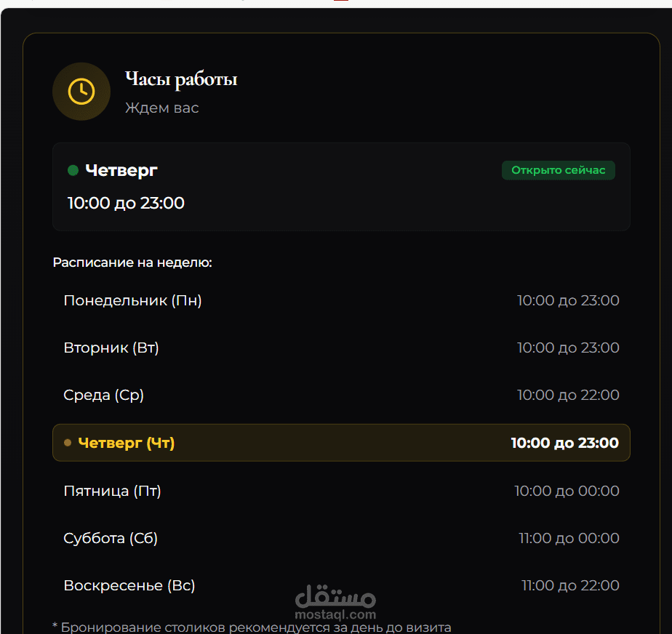Click the mostaql watermark logo
The height and width of the screenshot is (634, 672).
coord(335,596)
